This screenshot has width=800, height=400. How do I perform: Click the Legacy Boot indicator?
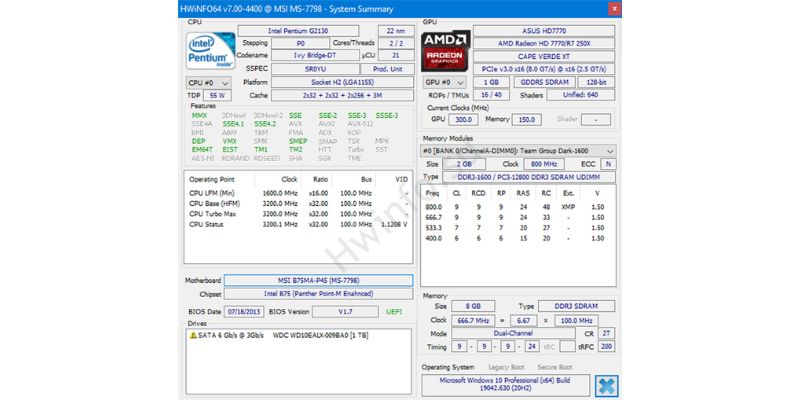click(x=506, y=367)
